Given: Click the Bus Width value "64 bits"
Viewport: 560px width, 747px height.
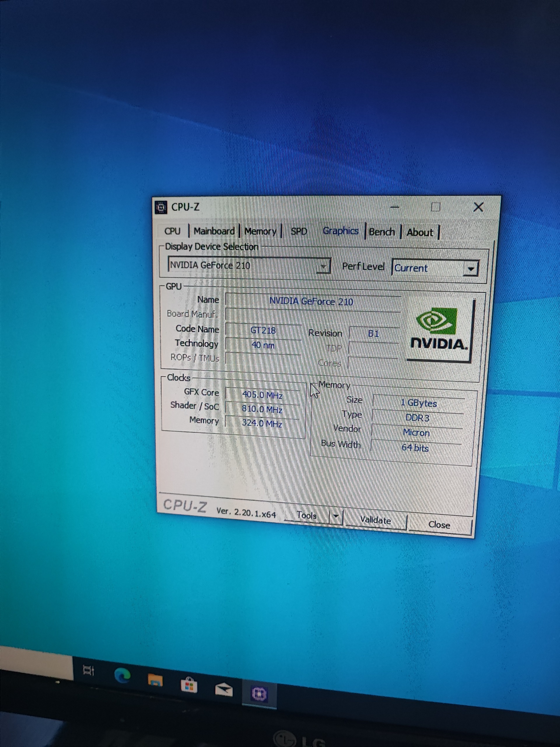Looking at the screenshot, I should pyautogui.click(x=415, y=448).
